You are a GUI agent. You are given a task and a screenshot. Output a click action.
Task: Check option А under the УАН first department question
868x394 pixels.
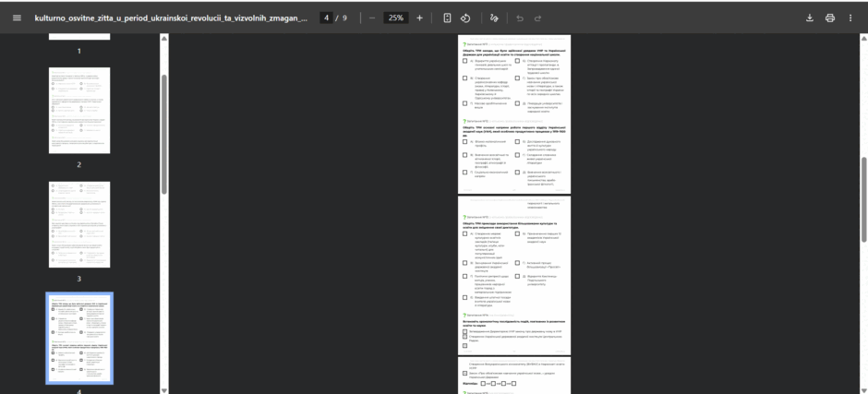point(465,142)
